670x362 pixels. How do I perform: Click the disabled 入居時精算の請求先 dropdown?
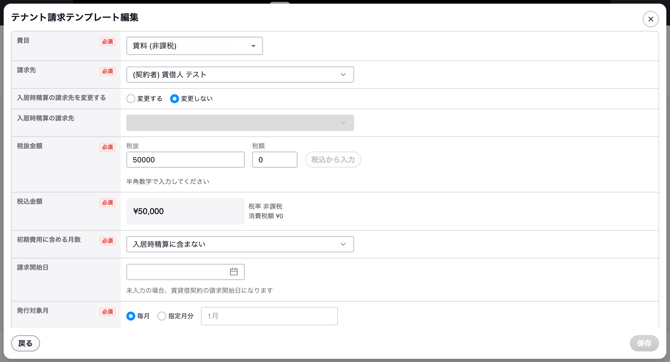point(240,123)
